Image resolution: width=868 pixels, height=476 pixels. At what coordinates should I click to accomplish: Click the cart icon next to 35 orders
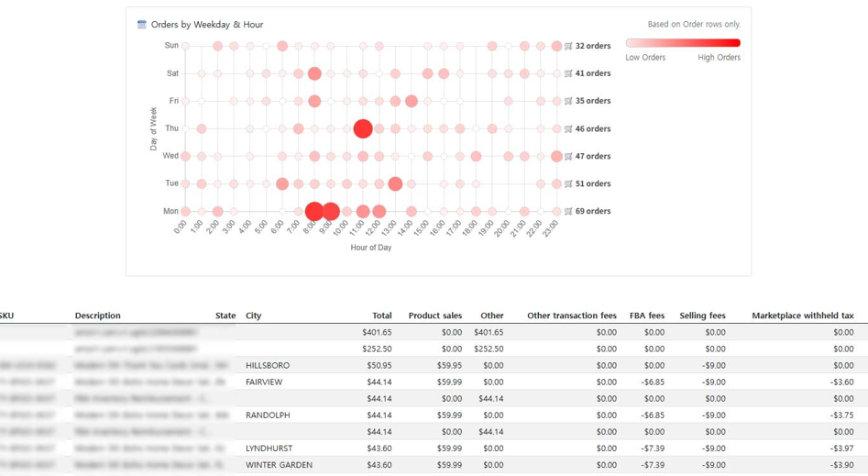tap(568, 101)
